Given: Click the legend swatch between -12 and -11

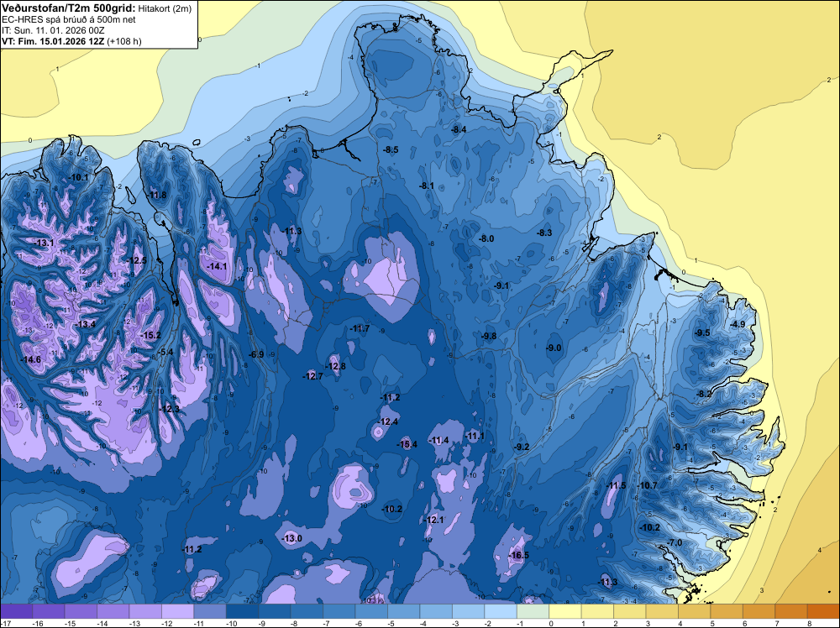Looking at the screenshot, I should tap(177, 611).
